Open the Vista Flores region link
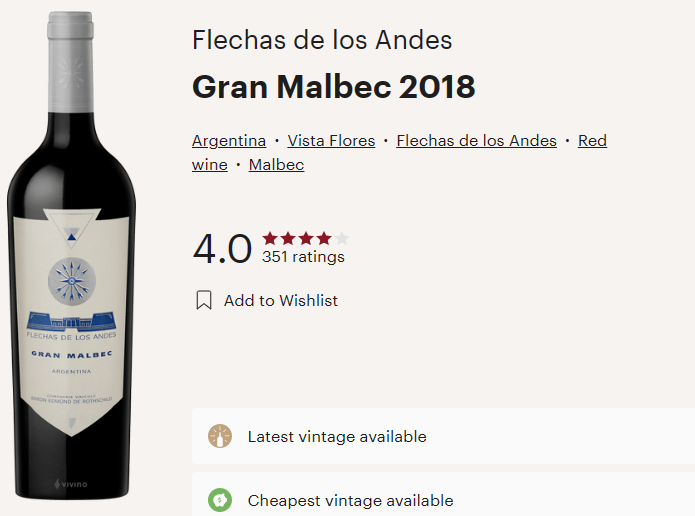Image resolution: width=695 pixels, height=516 pixels. 331,141
